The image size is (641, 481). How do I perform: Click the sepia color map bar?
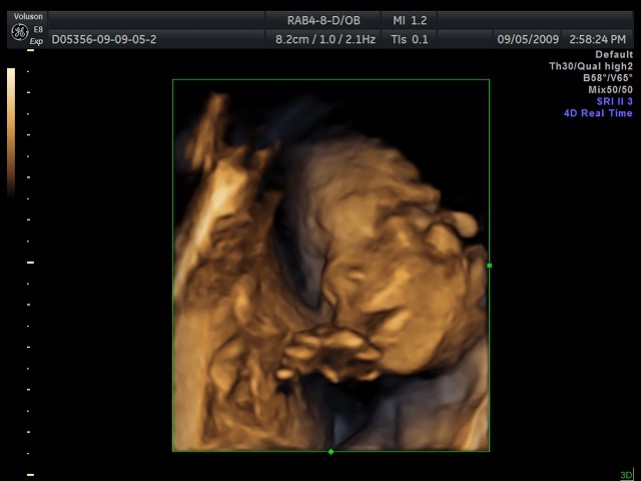(x=11, y=133)
